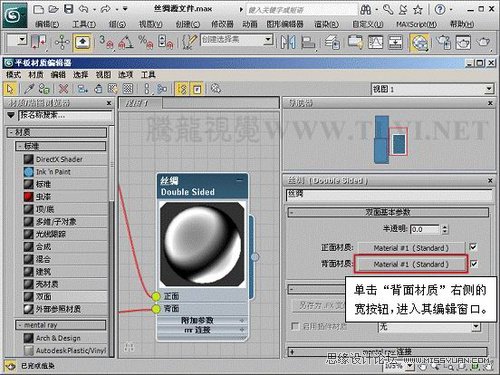500x375 pixels.
Task: Collapse the 材质 group in browser
Action: [57, 132]
